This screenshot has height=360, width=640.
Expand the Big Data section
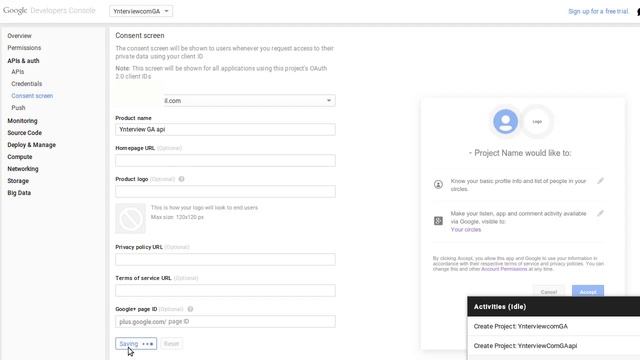pos(19,193)
